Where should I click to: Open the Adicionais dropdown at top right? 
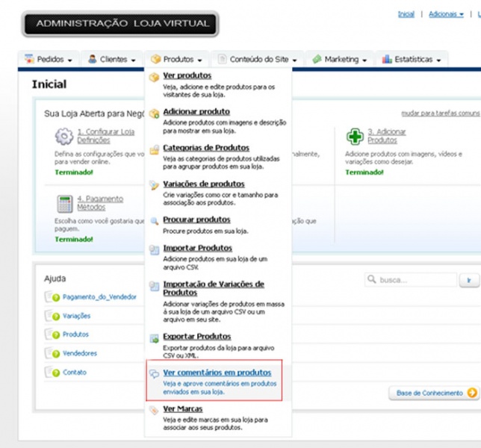pos(446,14)
